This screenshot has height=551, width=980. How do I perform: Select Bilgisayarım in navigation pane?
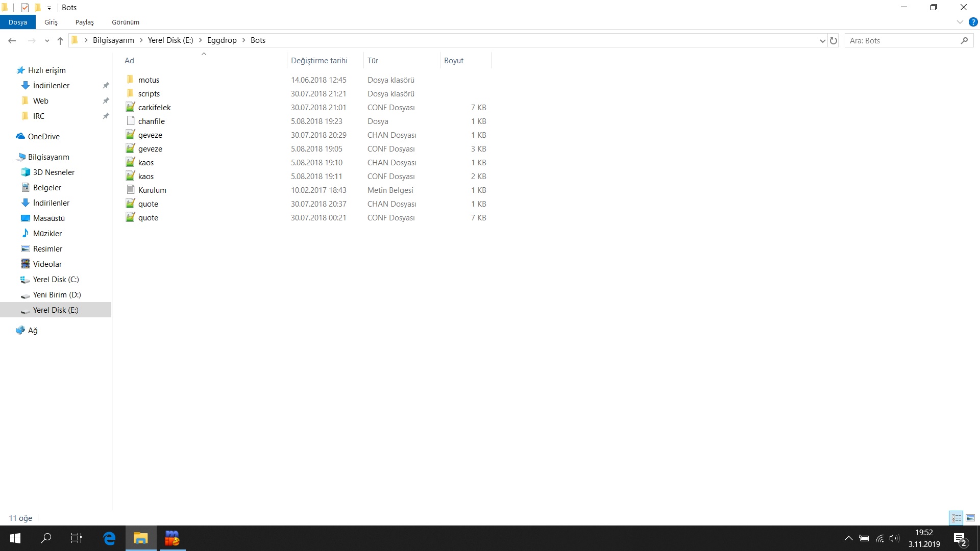point(48,157)
